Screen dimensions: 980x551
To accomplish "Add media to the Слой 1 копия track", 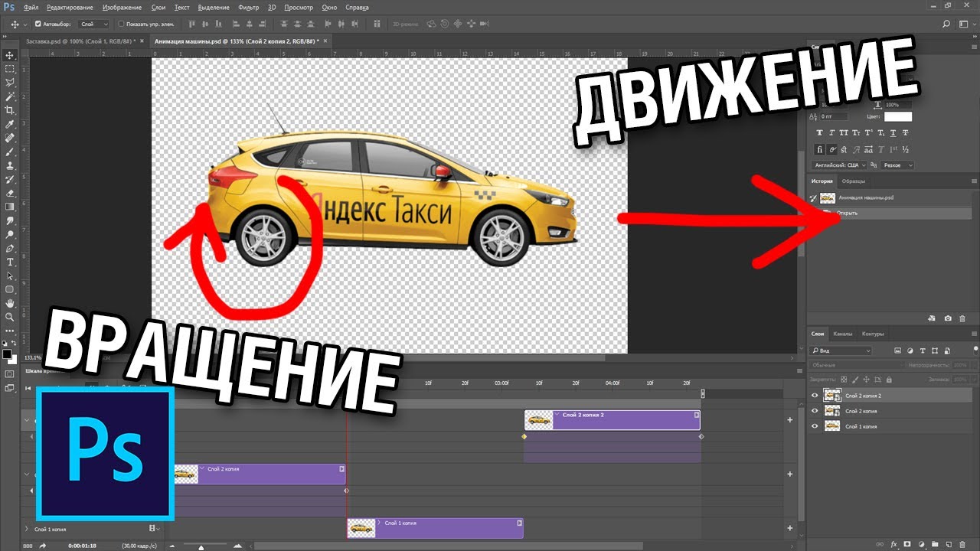I will [x=790, y=528].
